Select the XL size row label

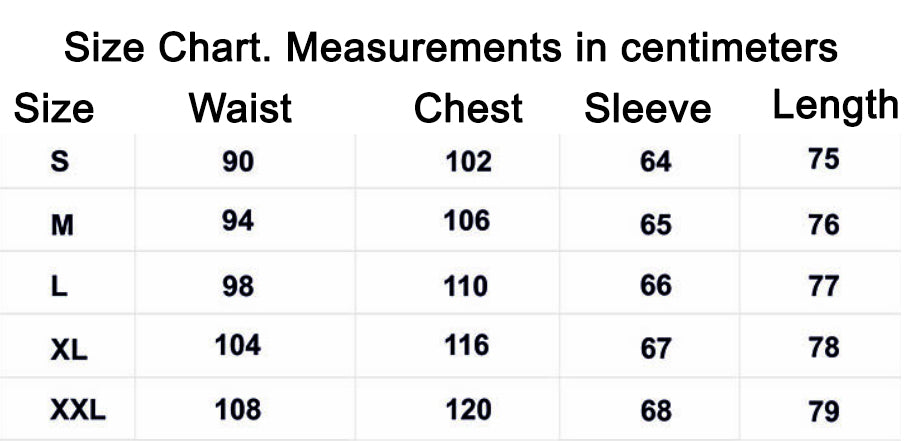coord(69,350)
